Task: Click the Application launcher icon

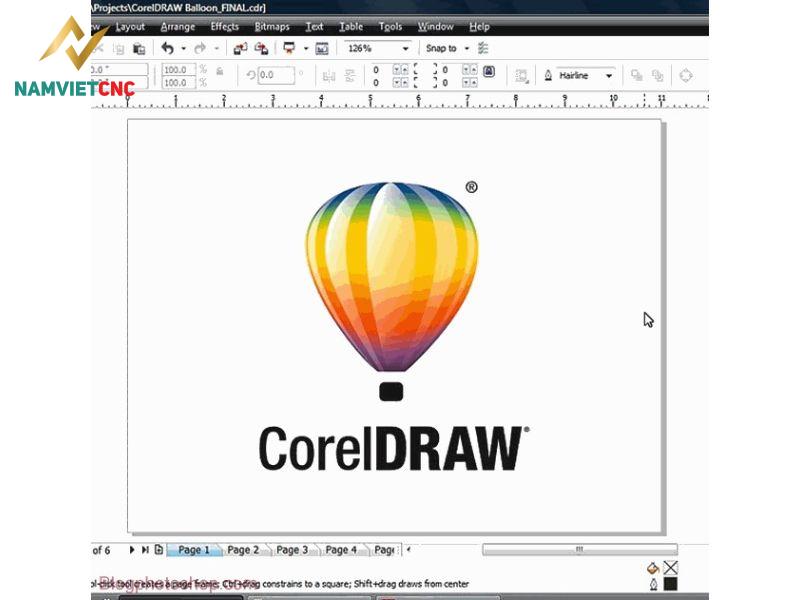Action: point(289,48)
